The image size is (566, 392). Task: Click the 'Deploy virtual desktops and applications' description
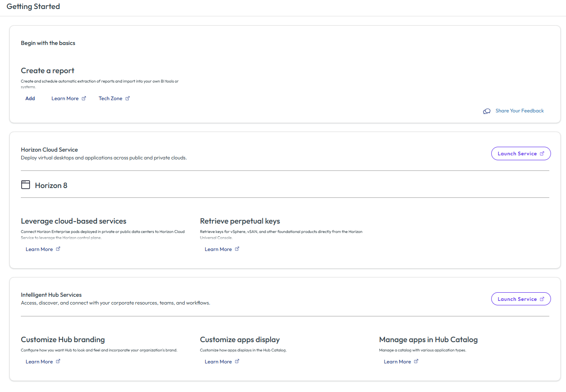104,158
